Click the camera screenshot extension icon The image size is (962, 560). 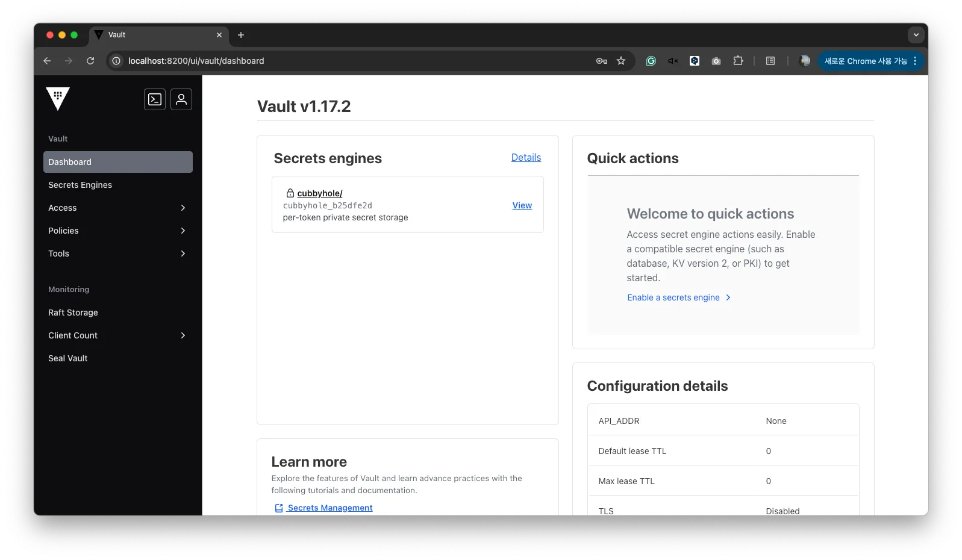tap(716, 61)
